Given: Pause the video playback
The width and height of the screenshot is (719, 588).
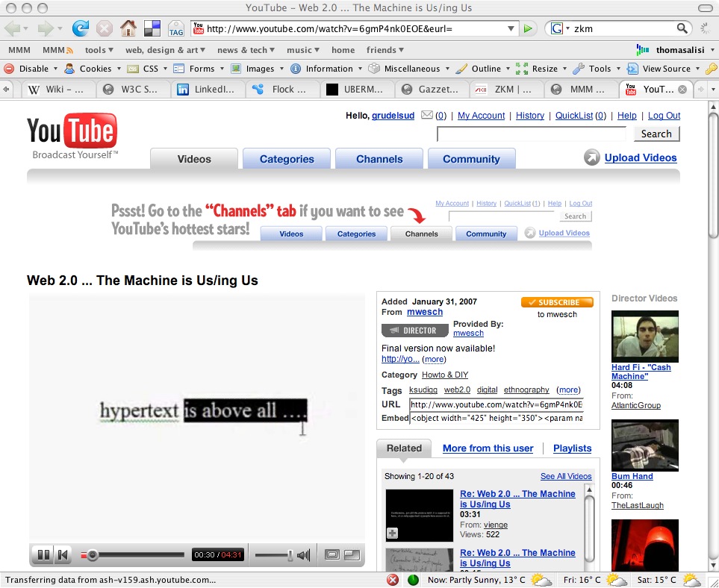Looking at the screenshot, I should coord(43,554).
